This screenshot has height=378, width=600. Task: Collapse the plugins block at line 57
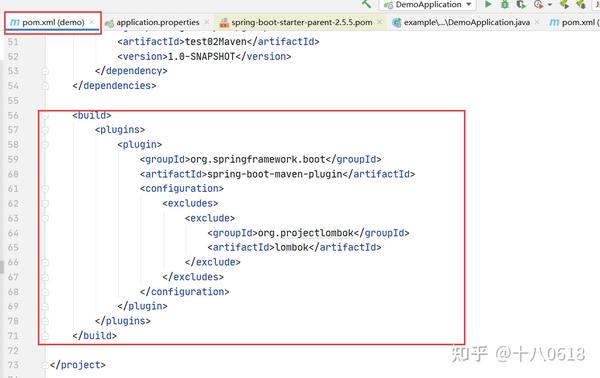[45, 130]
